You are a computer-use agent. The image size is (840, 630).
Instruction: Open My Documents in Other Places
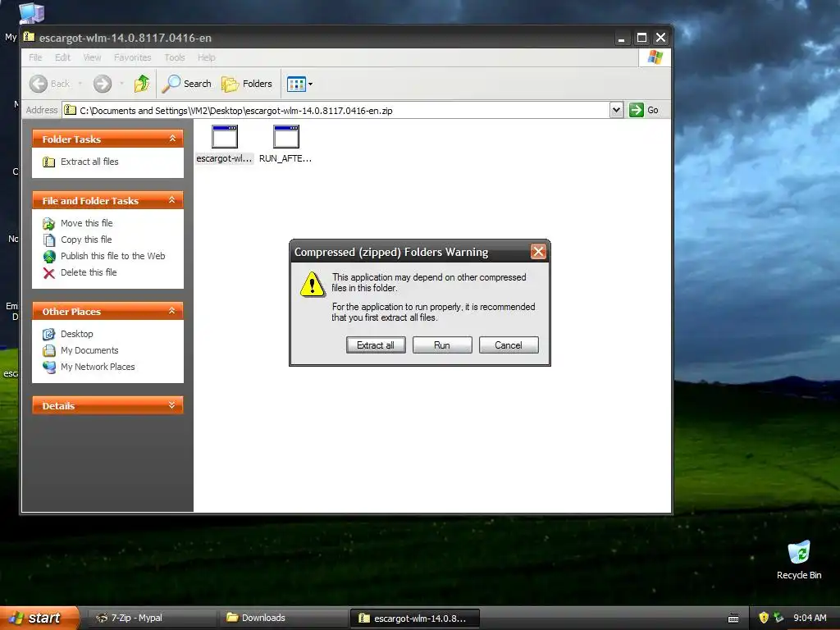pos(89,350)
